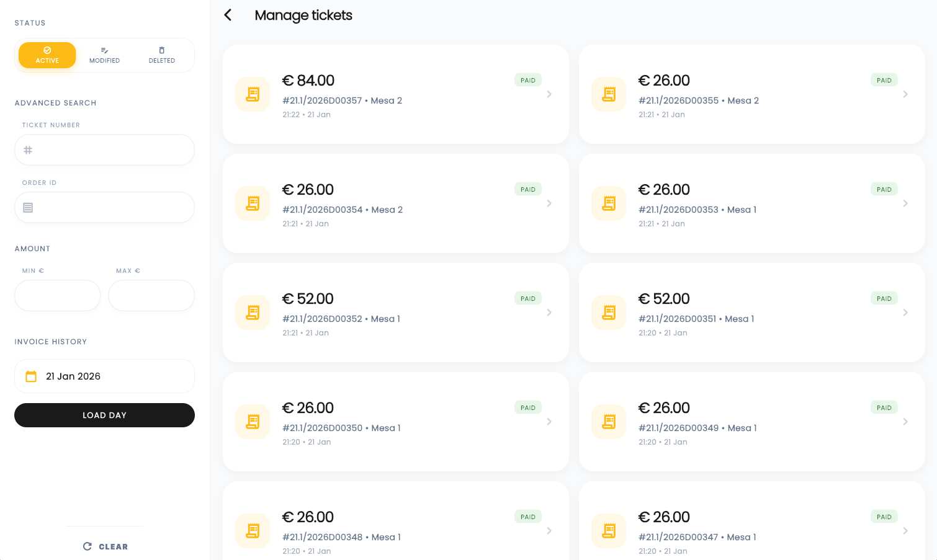
Task: Click receipt icon of ticket D00348
Action: [x=253, y=531]
